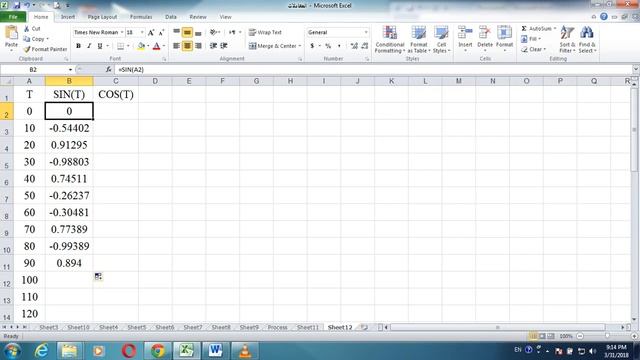
Task: Click Decrease Decimal icon
Action: click(364, 46)
